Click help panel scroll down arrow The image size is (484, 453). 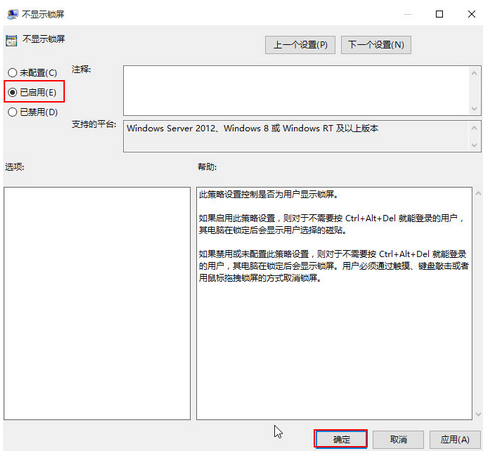[x=478, y=414]
